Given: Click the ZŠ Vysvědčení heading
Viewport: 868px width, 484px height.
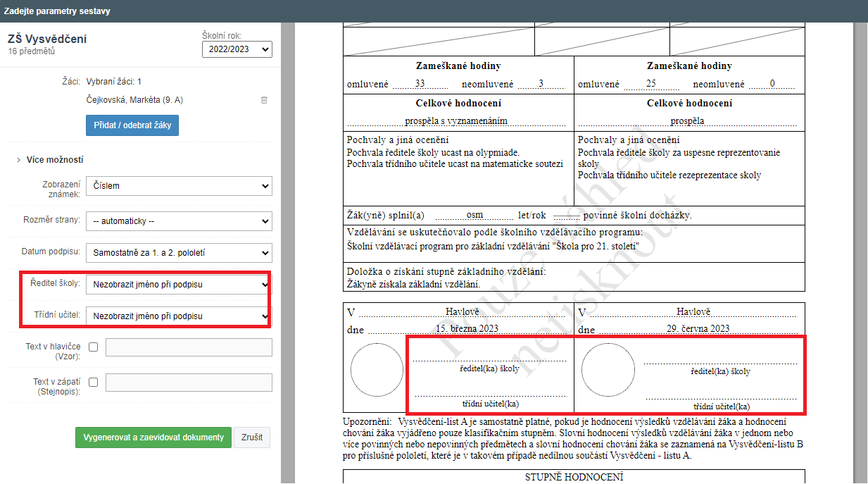Looking at the screenshot, I should point(47,39).
